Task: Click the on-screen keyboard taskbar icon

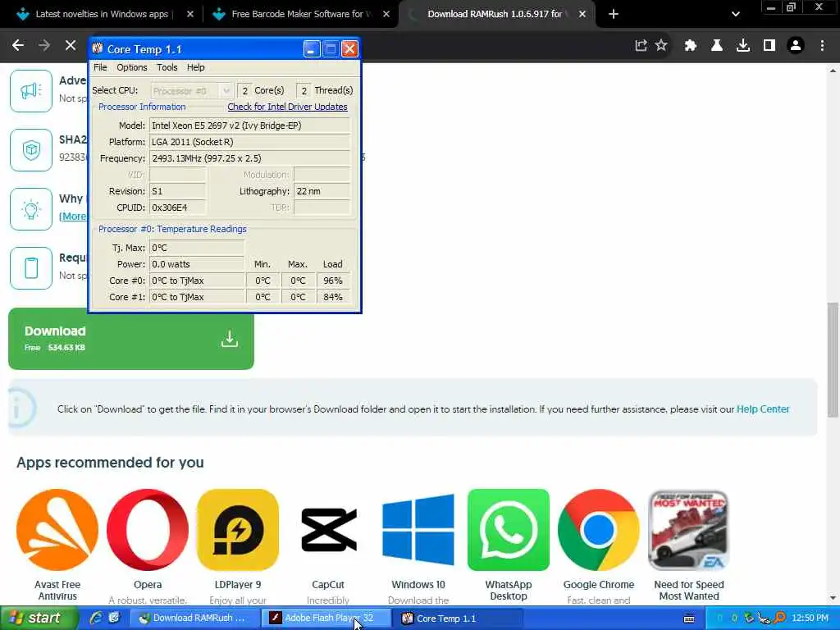Action: [689, 619]
